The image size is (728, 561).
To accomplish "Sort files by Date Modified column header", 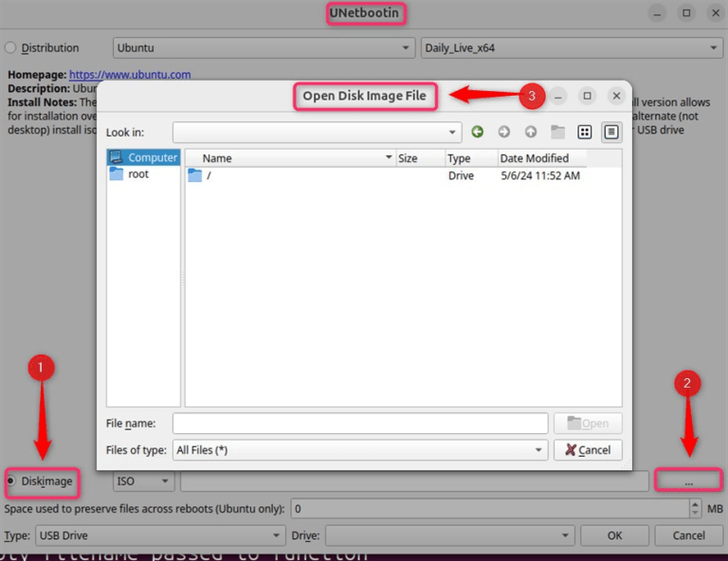I will 542,158.
